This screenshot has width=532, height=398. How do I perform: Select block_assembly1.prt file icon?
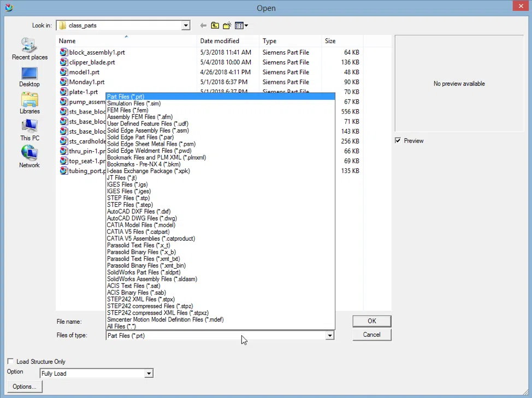click(x=63, y=52)
